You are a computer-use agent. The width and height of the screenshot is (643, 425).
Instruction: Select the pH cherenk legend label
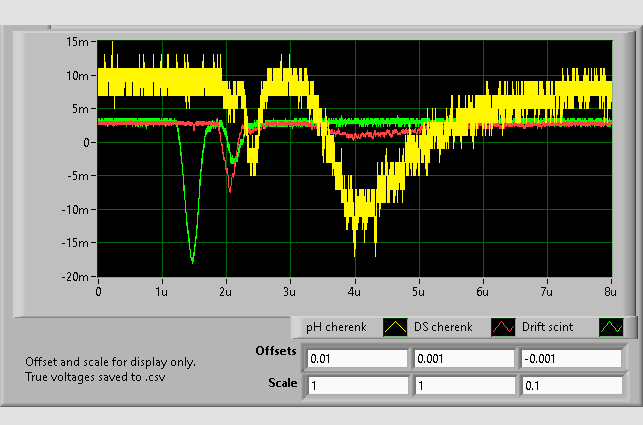coord(336,327)
